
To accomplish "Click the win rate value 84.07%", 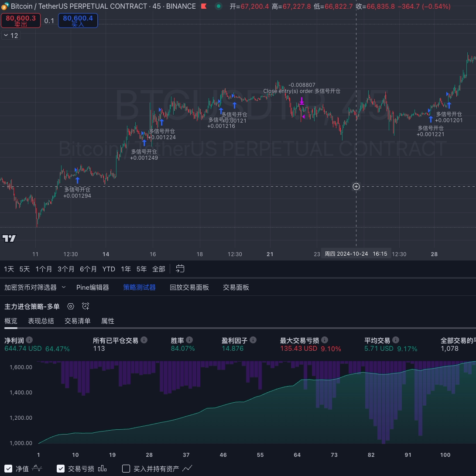I will click(x=183, y=349).
